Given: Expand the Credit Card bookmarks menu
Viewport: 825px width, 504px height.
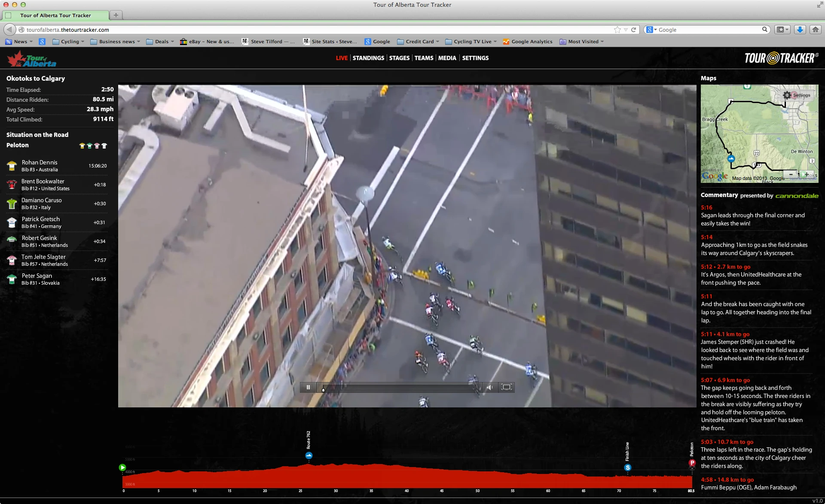Looking at the screenshot, I should 418,41.
